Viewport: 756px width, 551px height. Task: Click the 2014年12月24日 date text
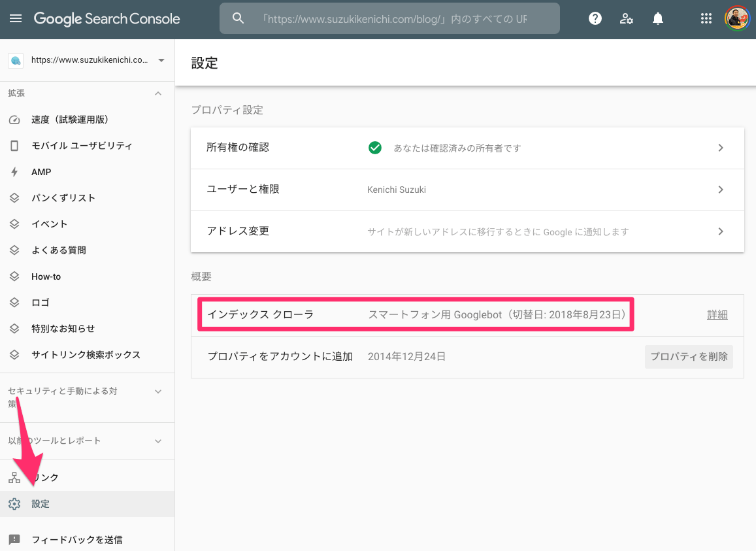point(406,357)
